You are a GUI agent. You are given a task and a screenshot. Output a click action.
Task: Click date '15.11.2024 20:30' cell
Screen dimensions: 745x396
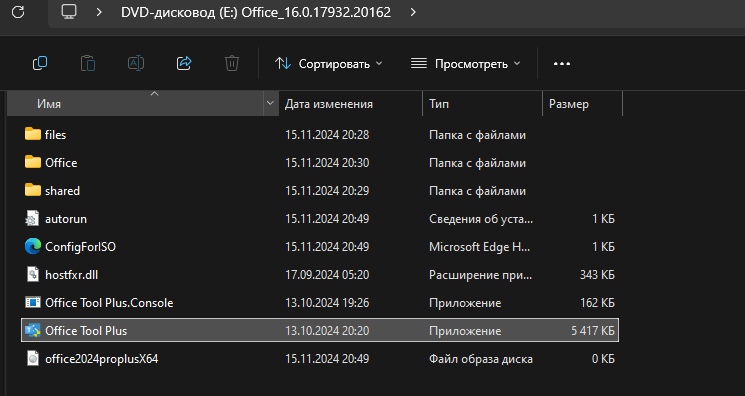327,163
